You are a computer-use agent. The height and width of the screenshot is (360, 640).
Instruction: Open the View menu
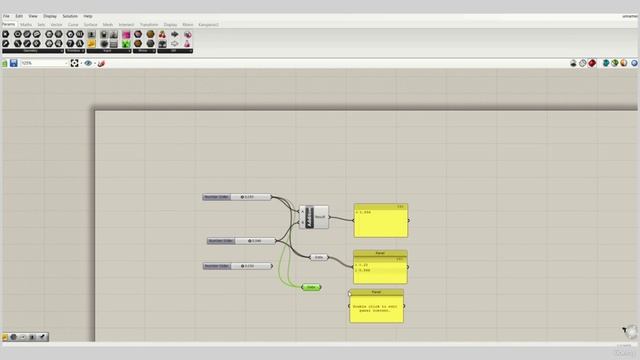point(33,16)
